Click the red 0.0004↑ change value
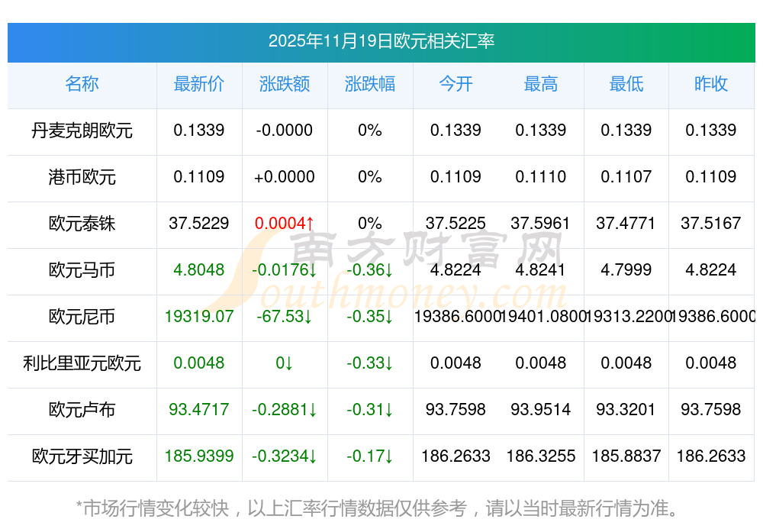The width and height of the screenshot is (763, 532). (x=285, y=224)
